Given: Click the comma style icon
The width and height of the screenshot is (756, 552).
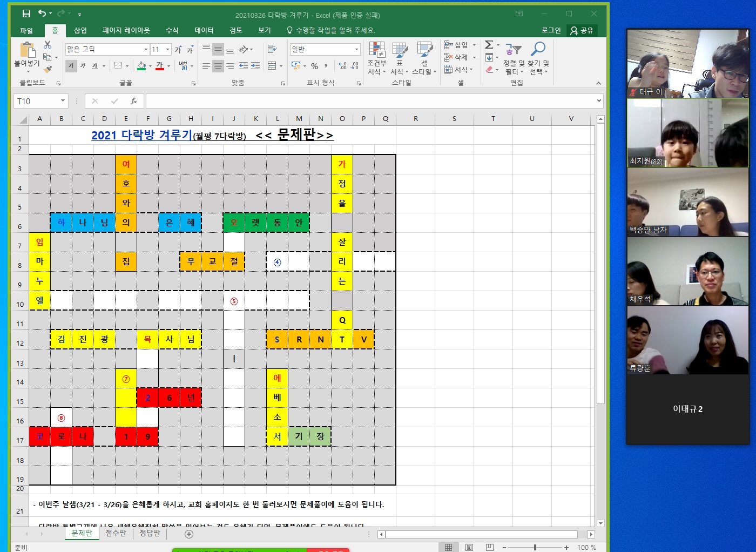Looking at the screenshot, I should pyautogui.click(x=326, y=66).
